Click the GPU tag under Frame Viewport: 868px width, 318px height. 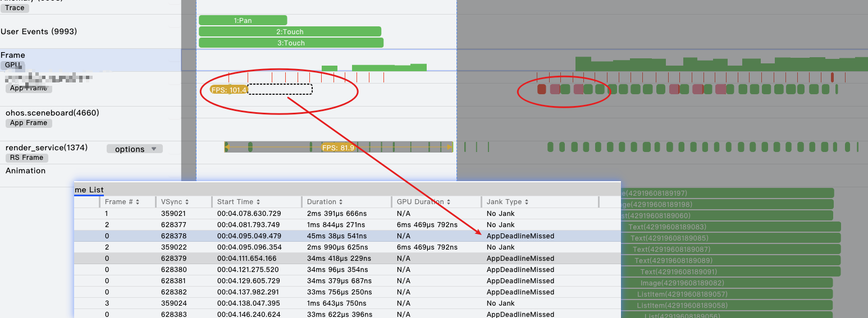point(12,65)
